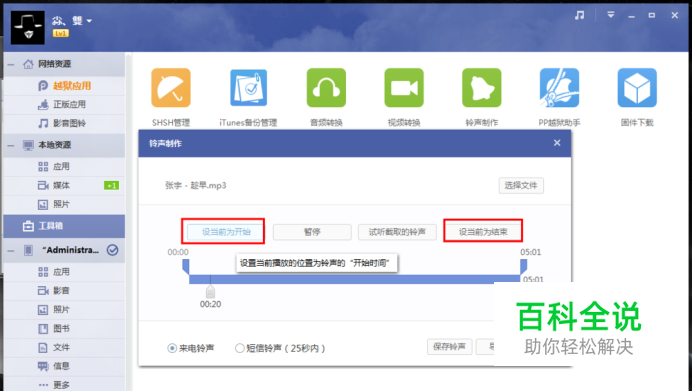Click the 张宇 - 趁早.mp3 filename
Viewport: 692px width, 391px height.
[x=196, y=186]
